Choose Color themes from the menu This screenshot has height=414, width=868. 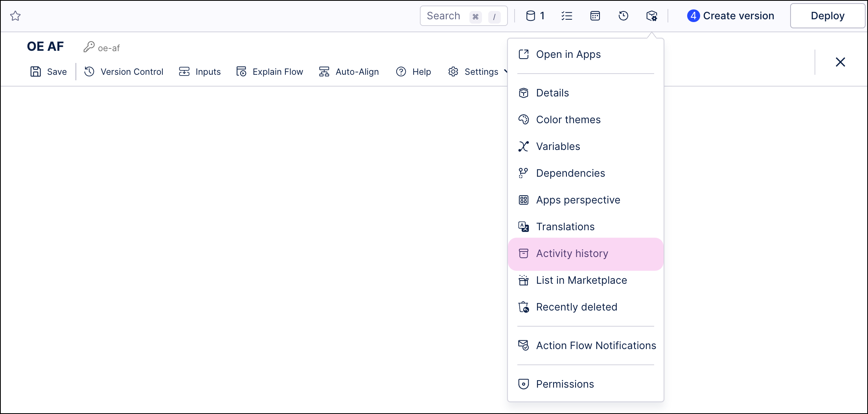coord(568,119)
